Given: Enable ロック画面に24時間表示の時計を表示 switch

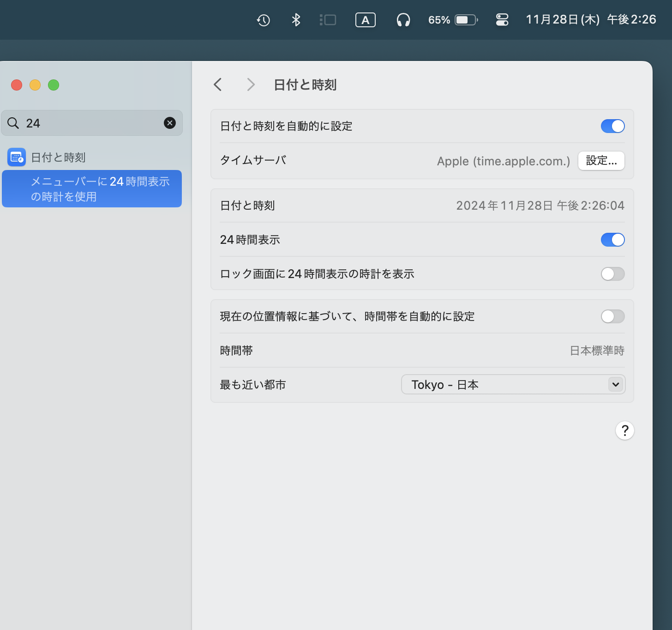Looking at the screenshot, I should click(613, 274).
